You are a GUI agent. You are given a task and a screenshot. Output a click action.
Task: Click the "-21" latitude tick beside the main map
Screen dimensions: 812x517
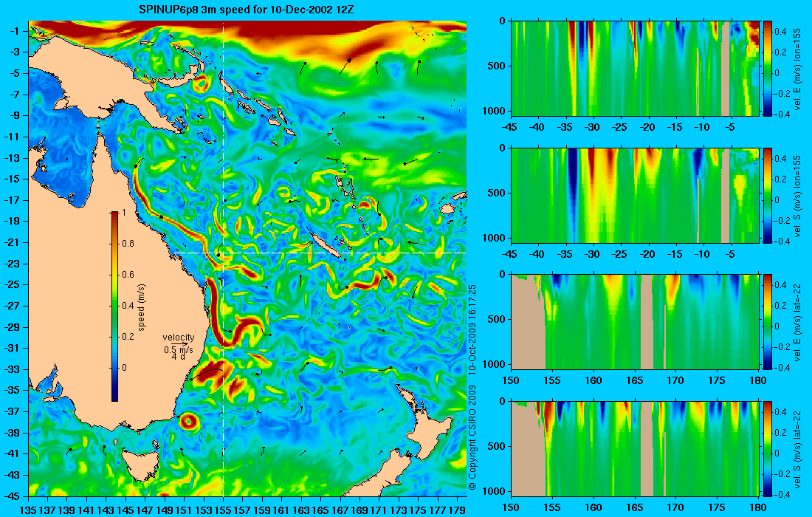point(13,242)
